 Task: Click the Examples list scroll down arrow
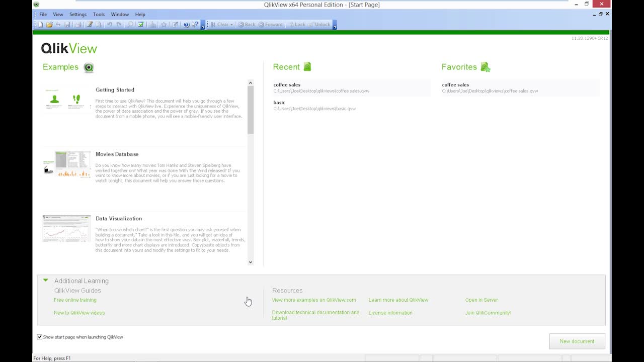coord(251,262)
